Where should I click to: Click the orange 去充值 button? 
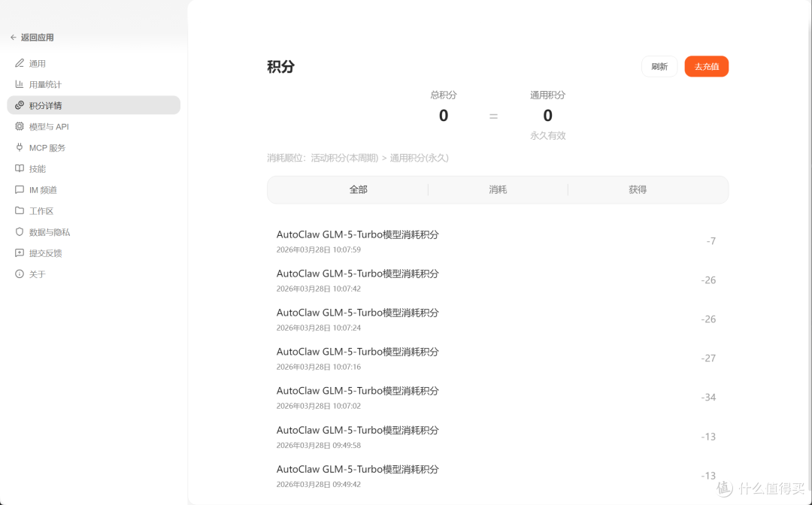click(706, 66)
